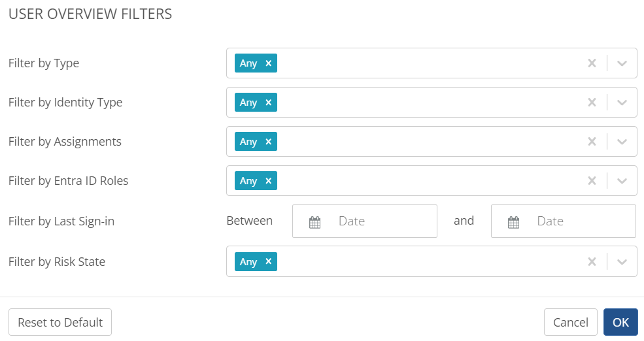Remove the Any tag in Filter by Risk State
644x341 pixels.
coord(269,261)
